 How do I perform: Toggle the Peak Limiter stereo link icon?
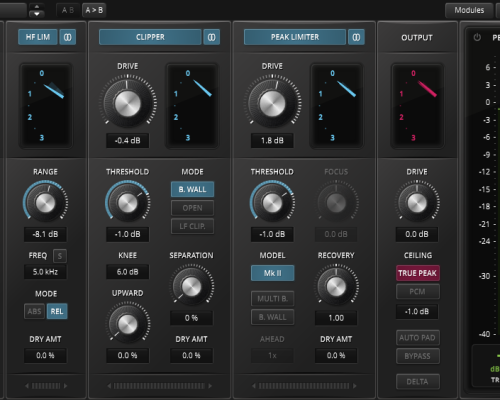356,37
